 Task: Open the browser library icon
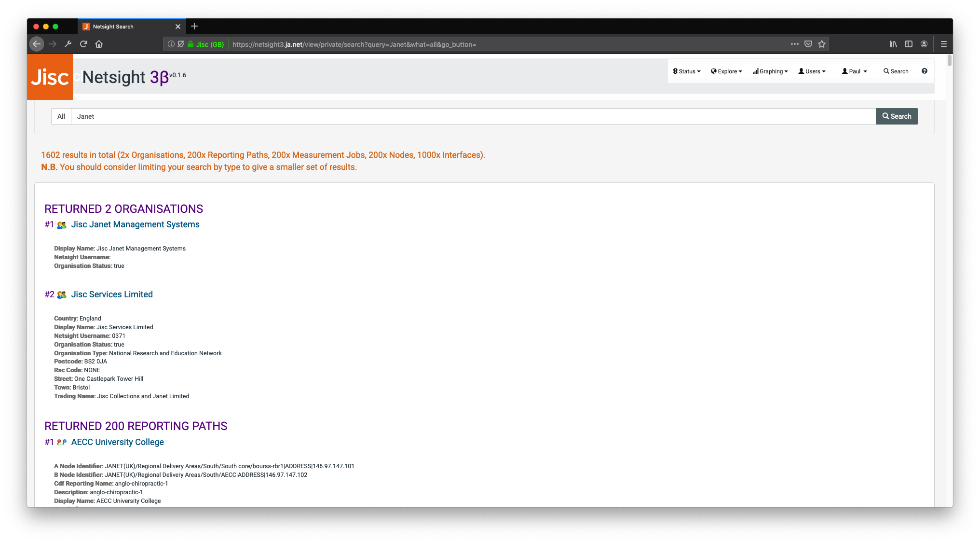tap(893, 44)
